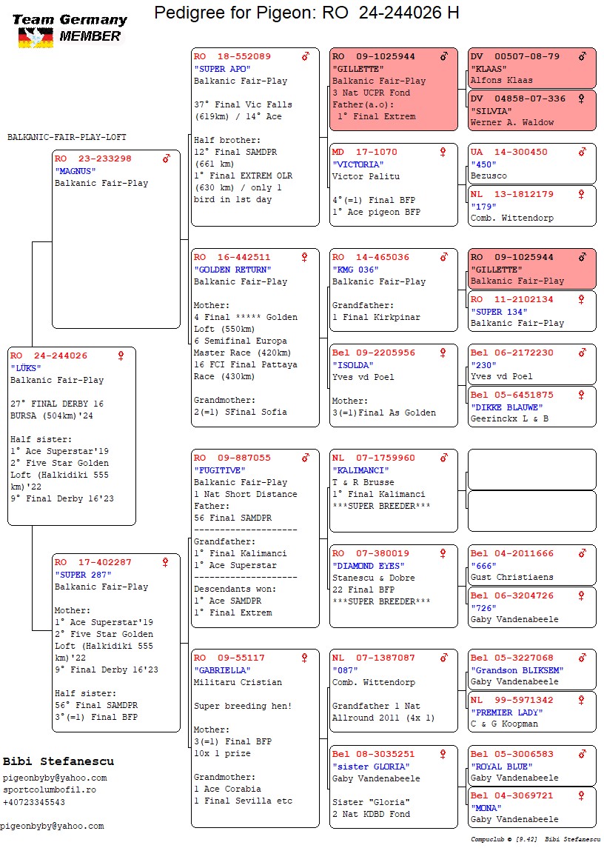Click the Team Germany flag logo
Viewport: 604px width, 868px height.
(36, 38)
